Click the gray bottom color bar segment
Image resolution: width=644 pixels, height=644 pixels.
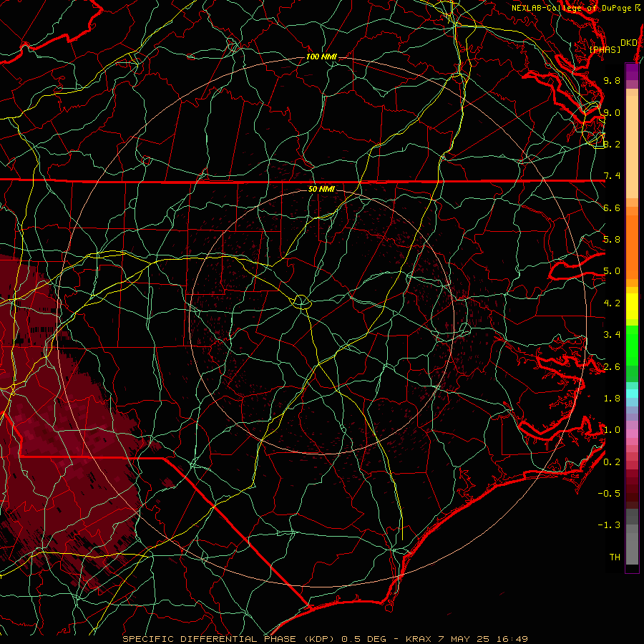632,548
